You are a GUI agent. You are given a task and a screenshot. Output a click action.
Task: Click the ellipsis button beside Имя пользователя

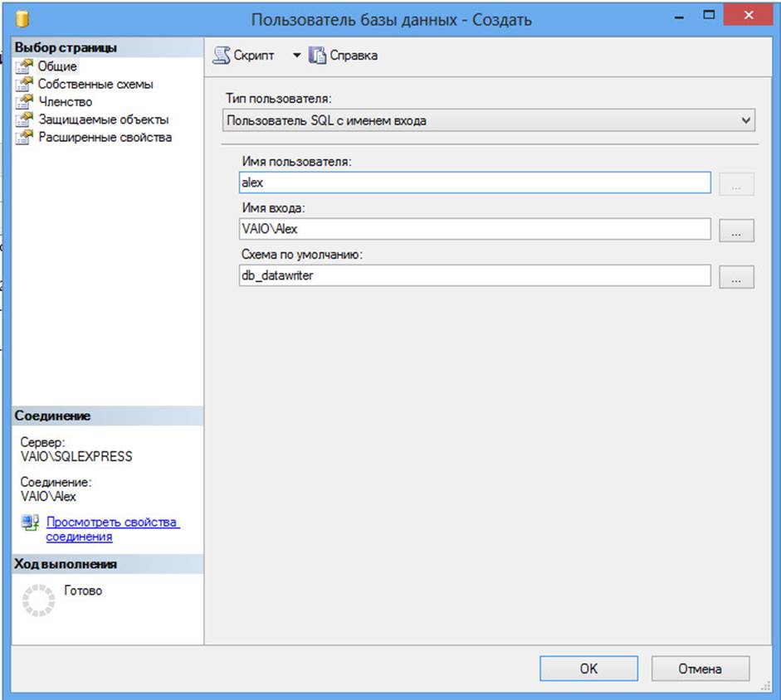pyautogui.click(x=736, y=184)
